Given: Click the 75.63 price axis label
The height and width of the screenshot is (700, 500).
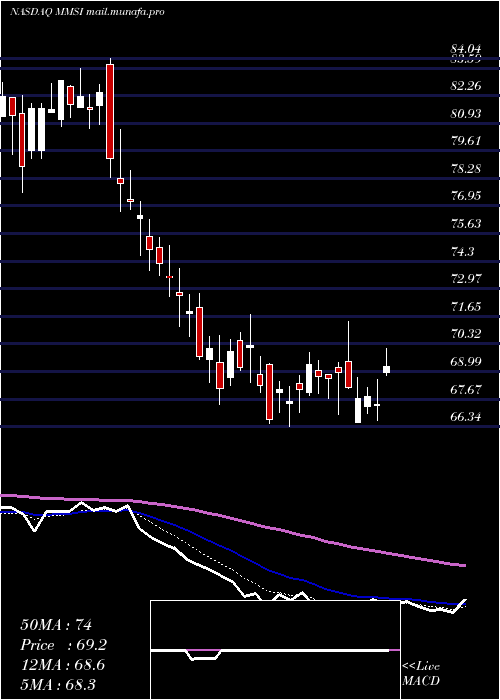Looking at the screenshot, I should point(466,224).
